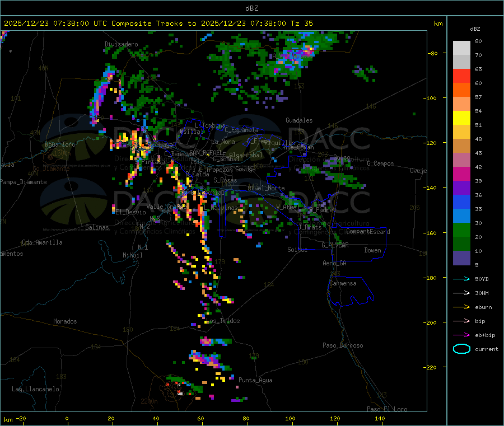
Task: Click the yellow eburn arrow in legend
Action: pos(461,307)
